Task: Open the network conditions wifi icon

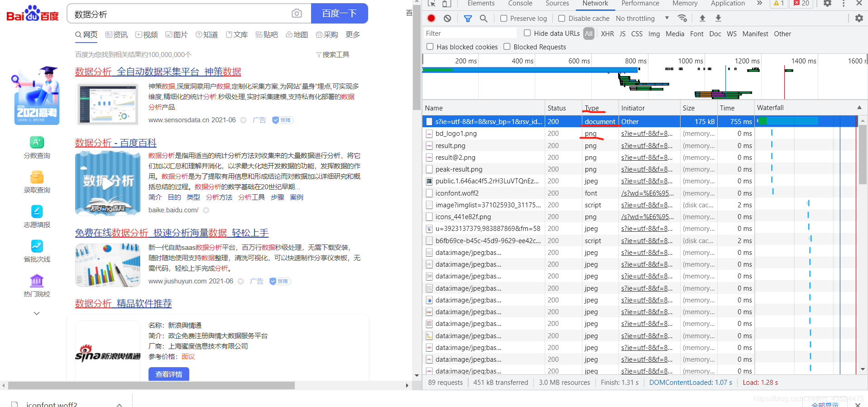Action: (x=682, y=18)
